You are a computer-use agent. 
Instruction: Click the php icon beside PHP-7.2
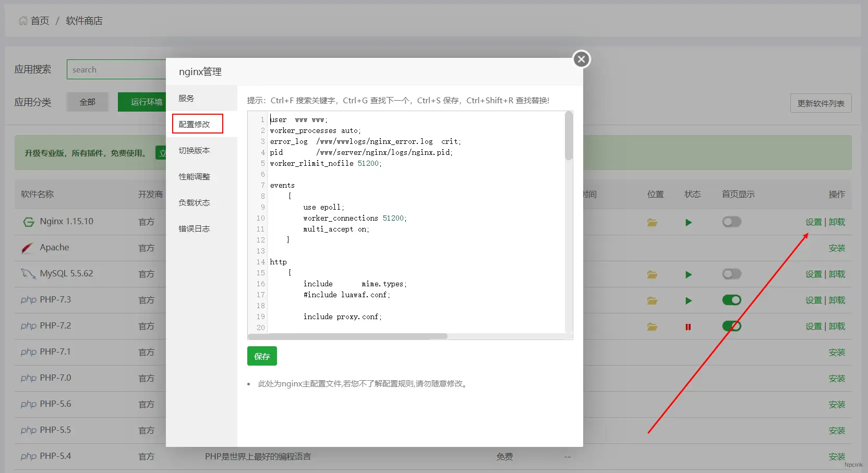28,326
